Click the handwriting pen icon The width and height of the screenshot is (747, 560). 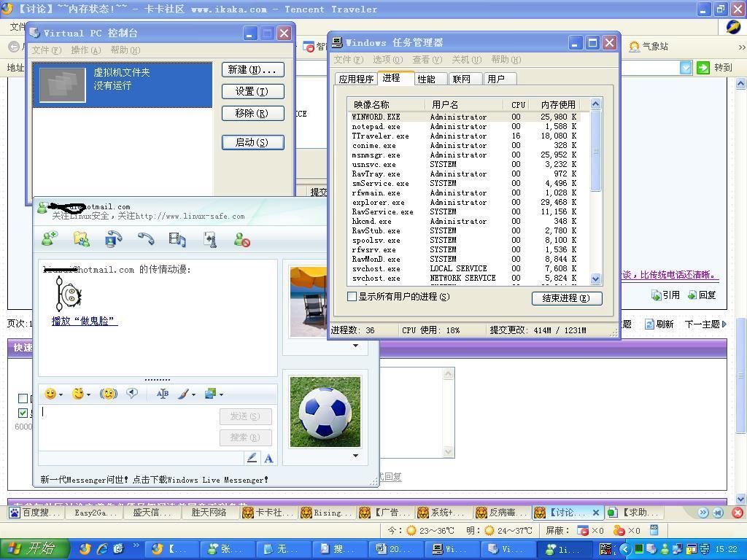pyautogui.click(x=252, y=458)
